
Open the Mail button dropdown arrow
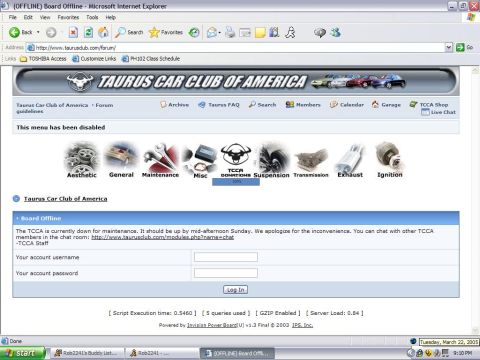tap(220, 33)
